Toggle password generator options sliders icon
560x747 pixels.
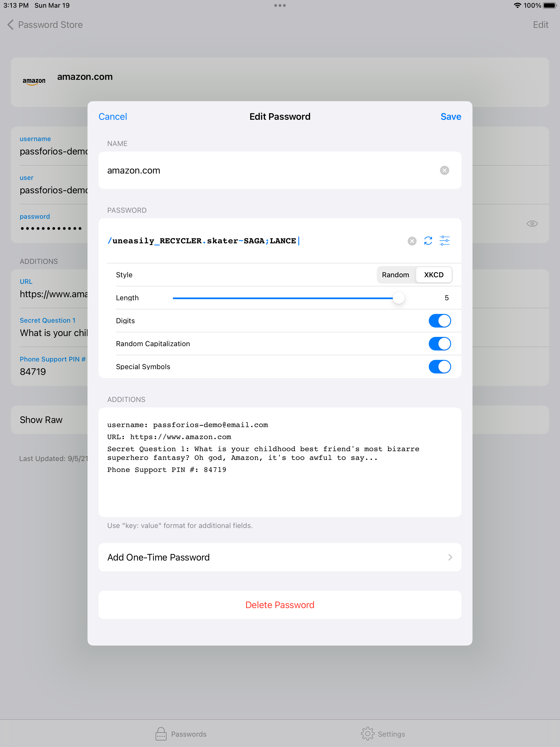(x=445, y=241)
